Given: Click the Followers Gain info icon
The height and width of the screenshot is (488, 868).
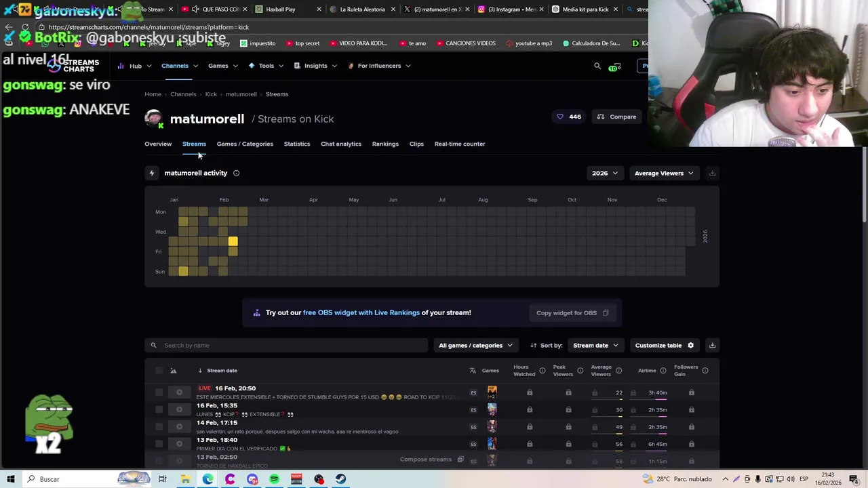Looking at the screenshot, I should pos(705,371).
